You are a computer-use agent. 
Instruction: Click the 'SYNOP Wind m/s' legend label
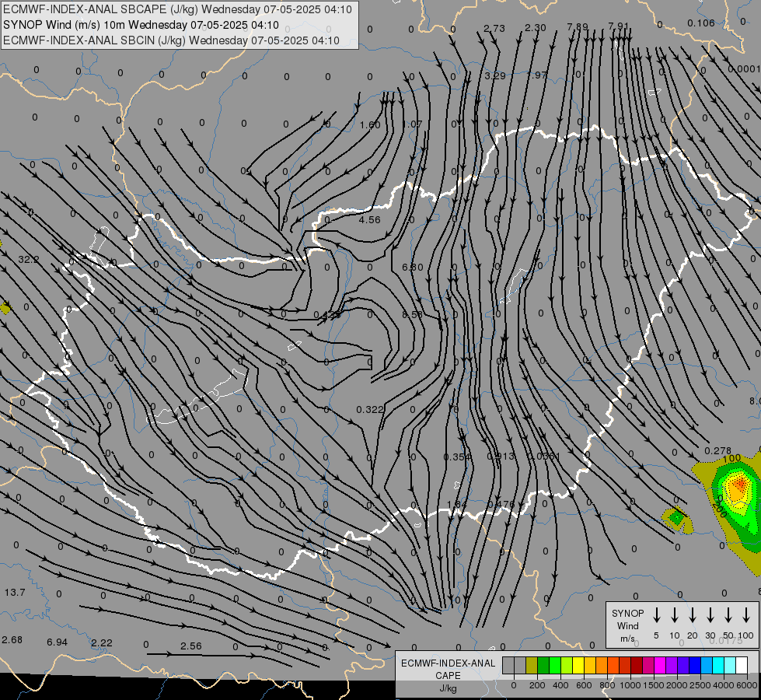pos(627,625)
